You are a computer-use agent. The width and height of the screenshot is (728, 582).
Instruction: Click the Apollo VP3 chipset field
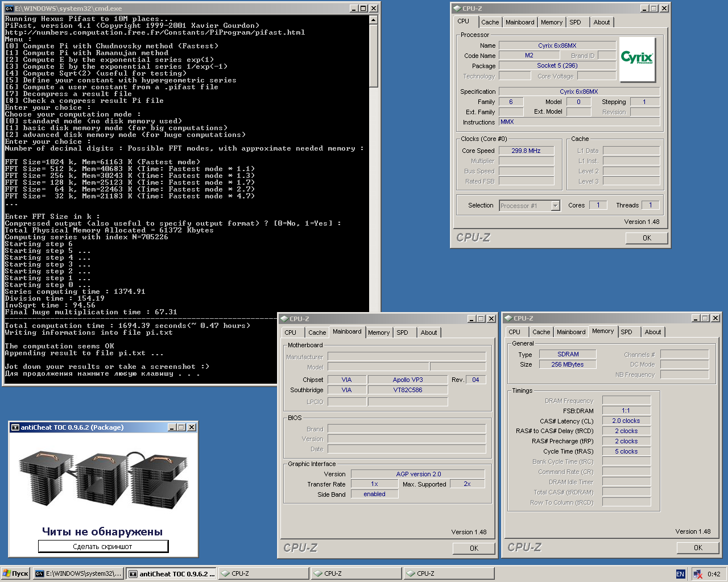pos(408,380)
